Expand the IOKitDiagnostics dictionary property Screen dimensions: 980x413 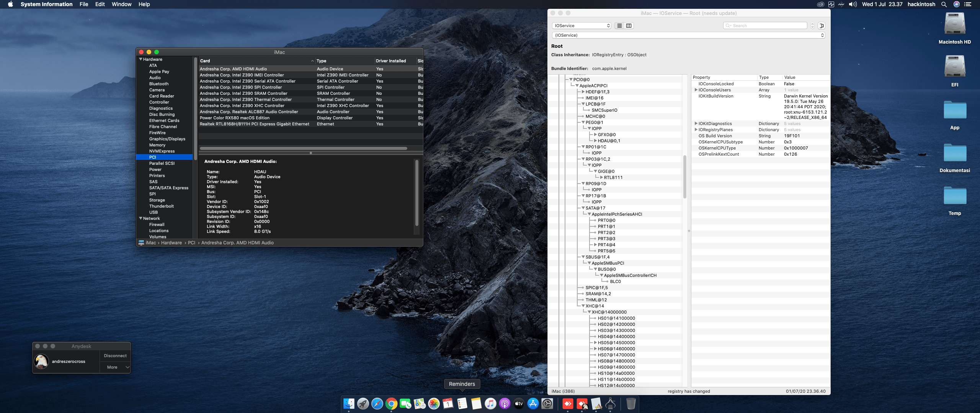(696, 124)
